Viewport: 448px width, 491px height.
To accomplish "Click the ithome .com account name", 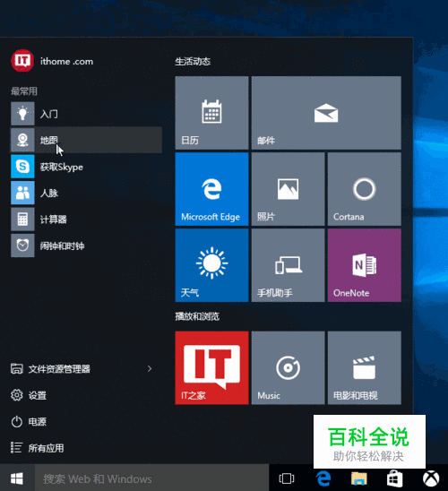I will point(66,61).
